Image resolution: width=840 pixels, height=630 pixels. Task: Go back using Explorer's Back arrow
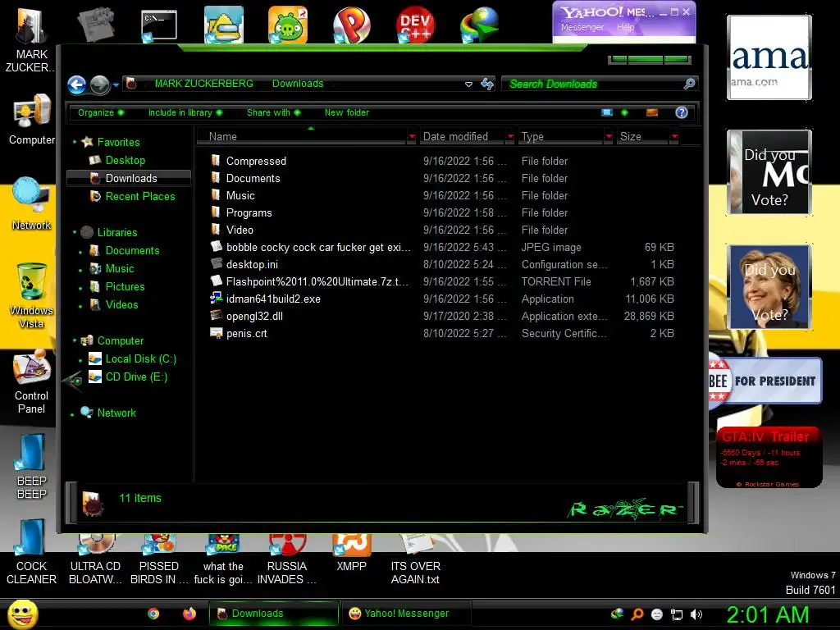point(76,84)
